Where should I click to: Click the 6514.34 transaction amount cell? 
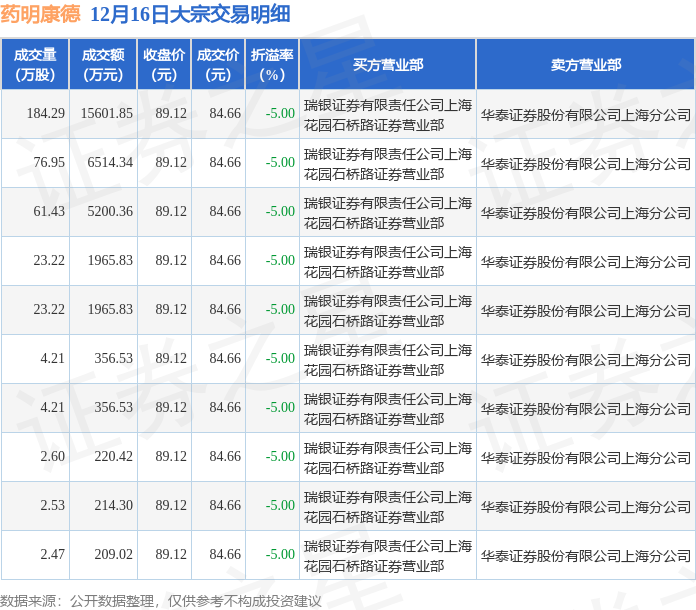click(x=110, y=163)
